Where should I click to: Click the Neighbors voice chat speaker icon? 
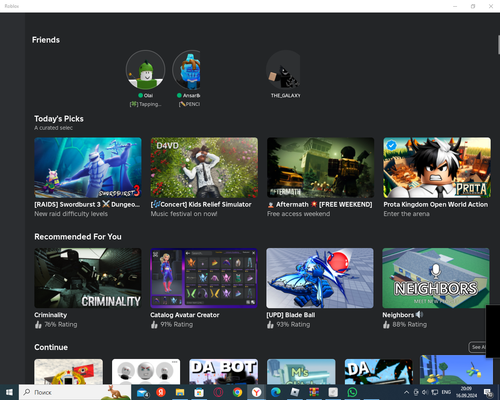coord(419,314)
